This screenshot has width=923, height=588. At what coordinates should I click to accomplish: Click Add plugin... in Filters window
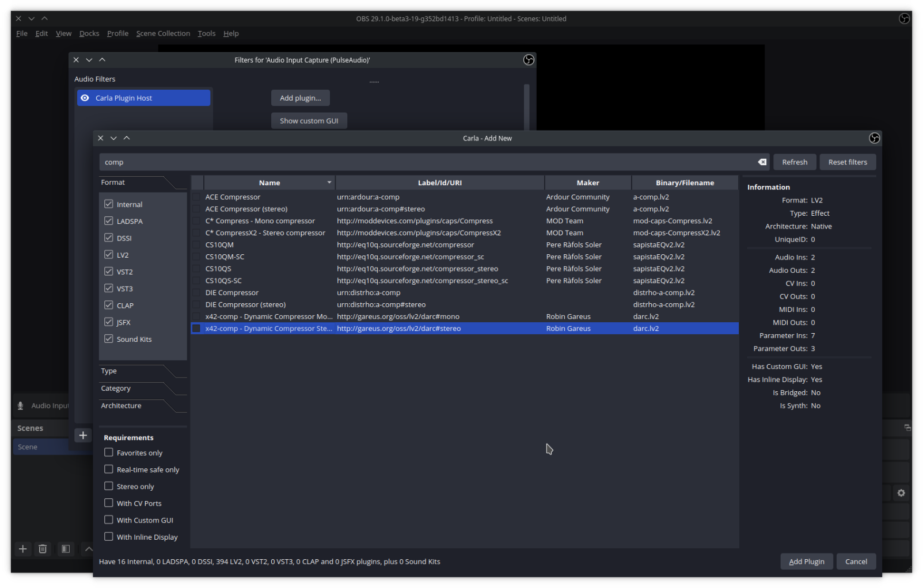pyautogui.click(x=301, y=98)
